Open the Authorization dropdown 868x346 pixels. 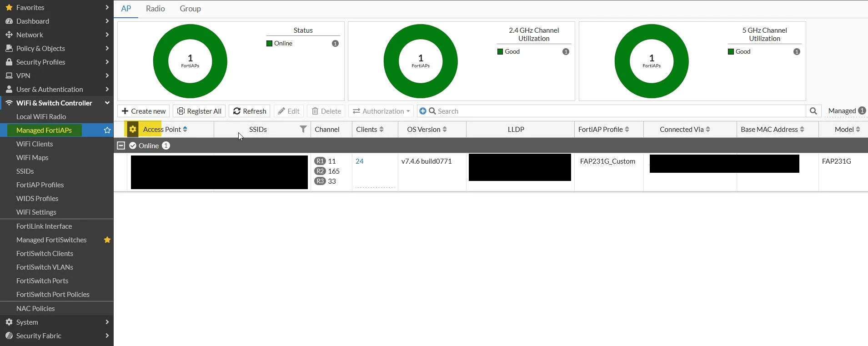point(381,111)
